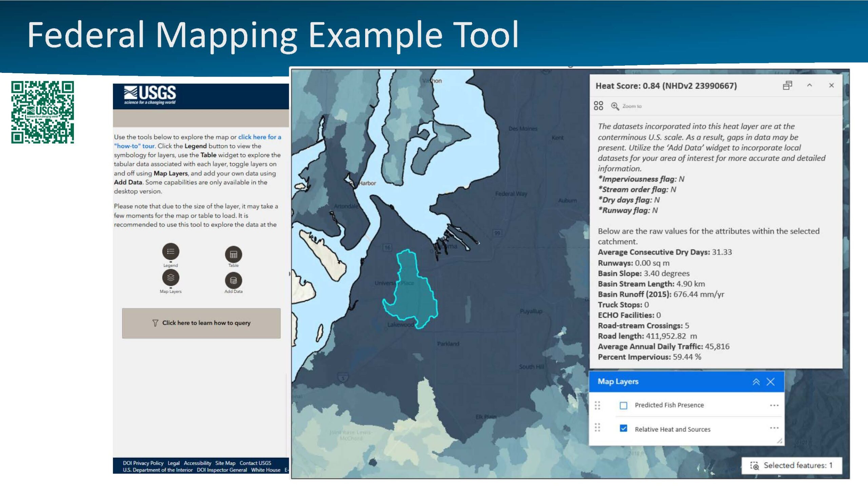Enable Predicted Fish Presence layer checkbox
The width and height of the screenshot is (868, 488).
point(623,405)
